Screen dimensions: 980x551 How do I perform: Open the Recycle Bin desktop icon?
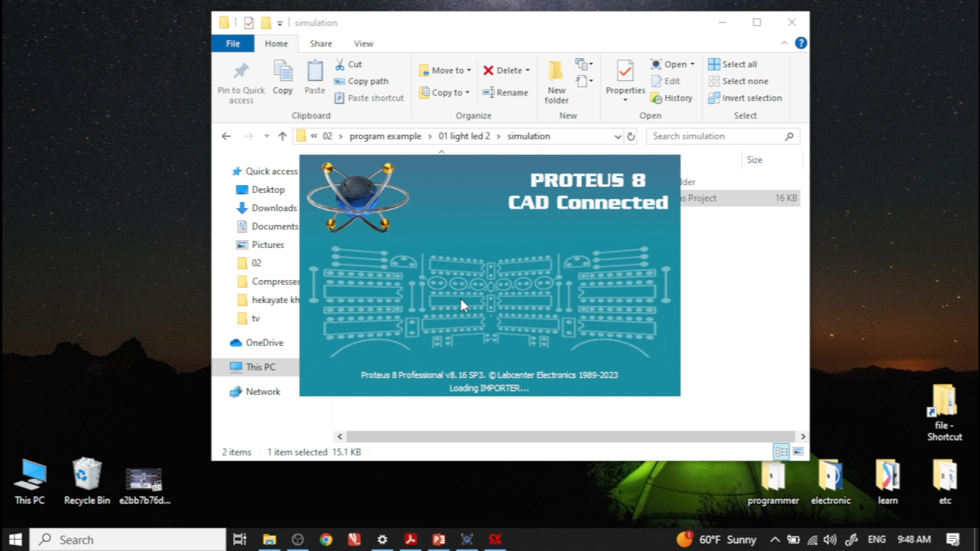click(87, 481)
